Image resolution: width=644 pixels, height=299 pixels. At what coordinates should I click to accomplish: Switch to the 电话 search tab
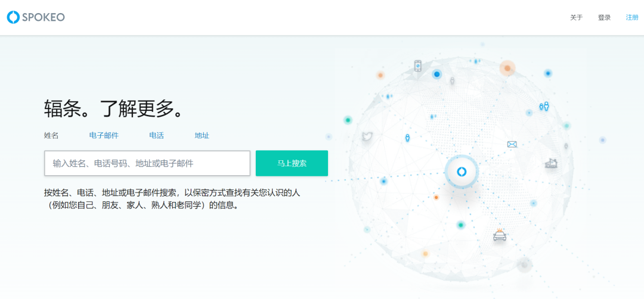point(156,135)
